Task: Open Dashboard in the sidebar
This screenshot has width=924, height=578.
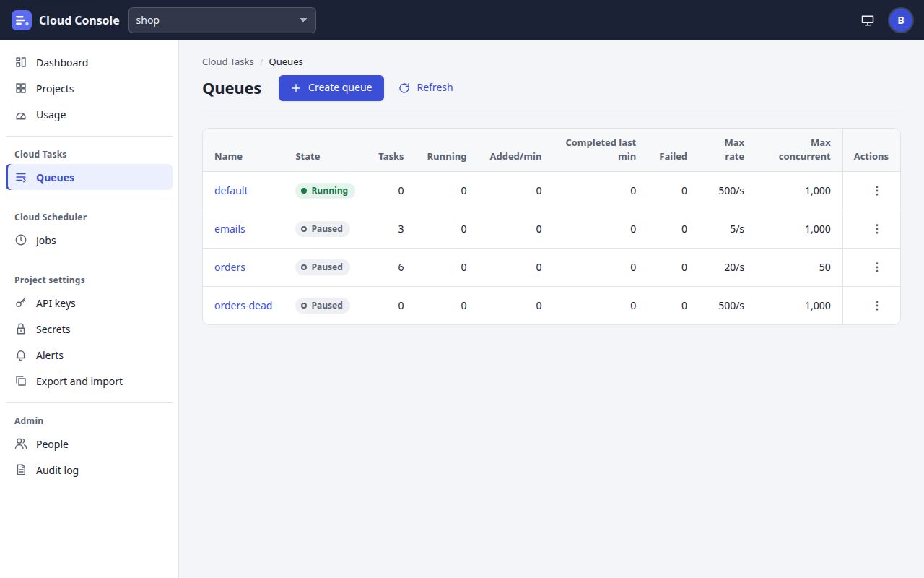Action: tap(89, 63)
